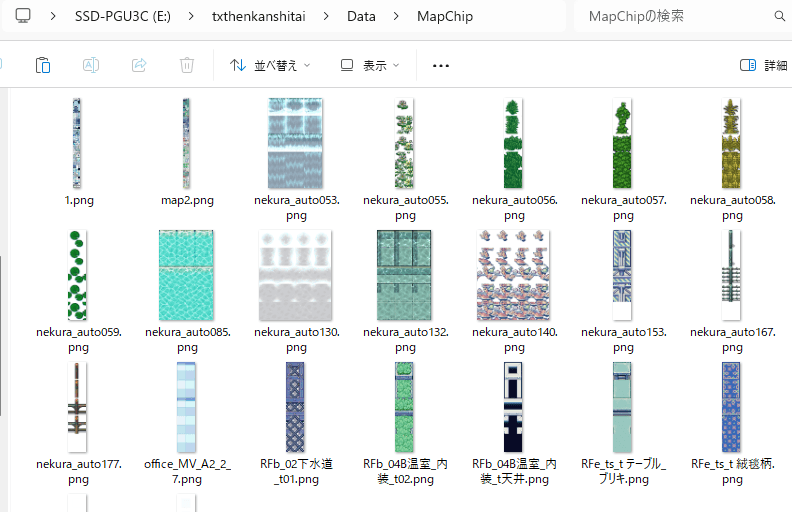Click the Delete trash can icon

pyautogui.click(x=186, y=65)
